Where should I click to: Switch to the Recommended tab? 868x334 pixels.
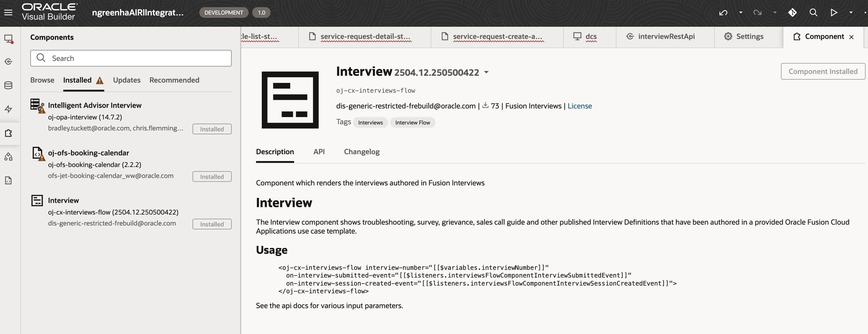pos(174,80)
